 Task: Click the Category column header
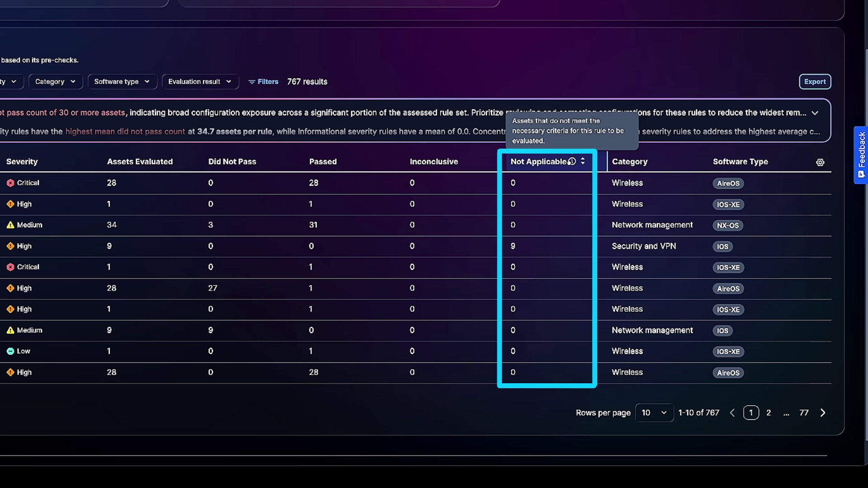coord(629,162)
